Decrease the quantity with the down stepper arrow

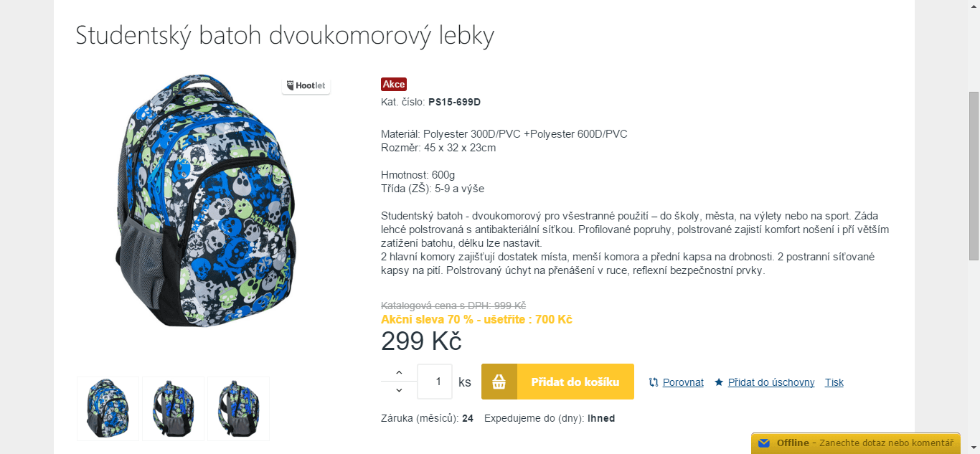(x=397, y=390)
